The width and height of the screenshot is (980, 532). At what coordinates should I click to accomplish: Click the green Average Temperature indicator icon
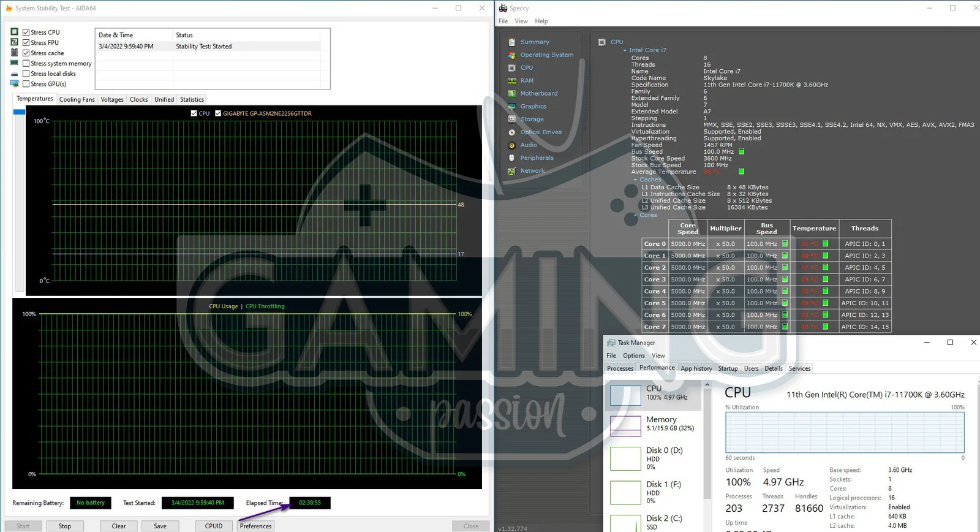click(x=741, y=172)
